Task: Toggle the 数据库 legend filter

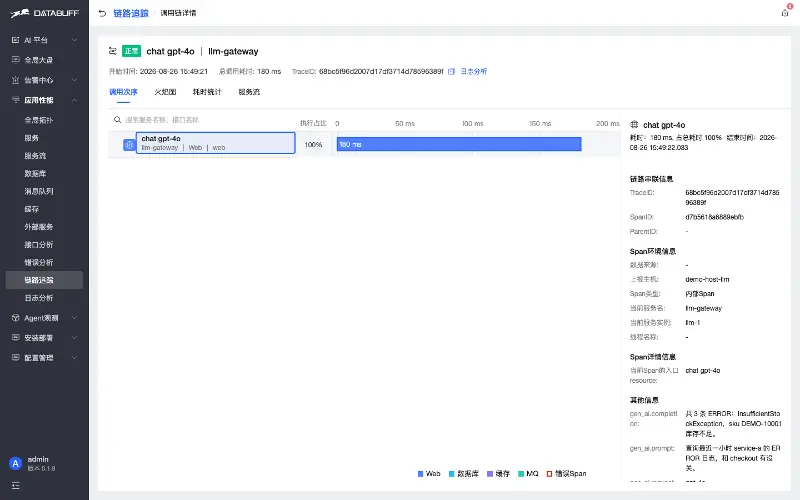Action: coord(463,473)
